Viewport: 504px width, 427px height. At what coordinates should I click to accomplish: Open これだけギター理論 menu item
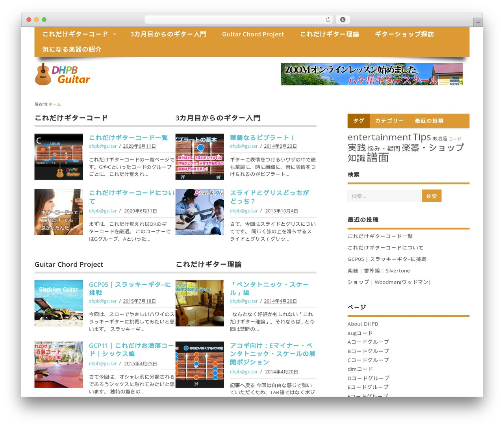click(x=330, y=34)
